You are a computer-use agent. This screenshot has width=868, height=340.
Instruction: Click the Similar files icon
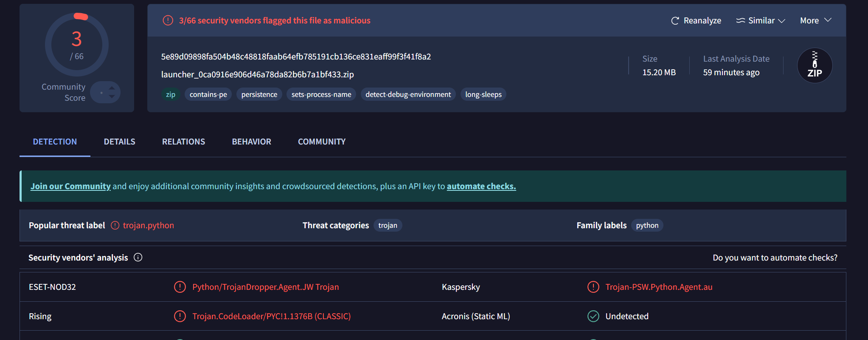pyautogui.click(x=740, y=20)
